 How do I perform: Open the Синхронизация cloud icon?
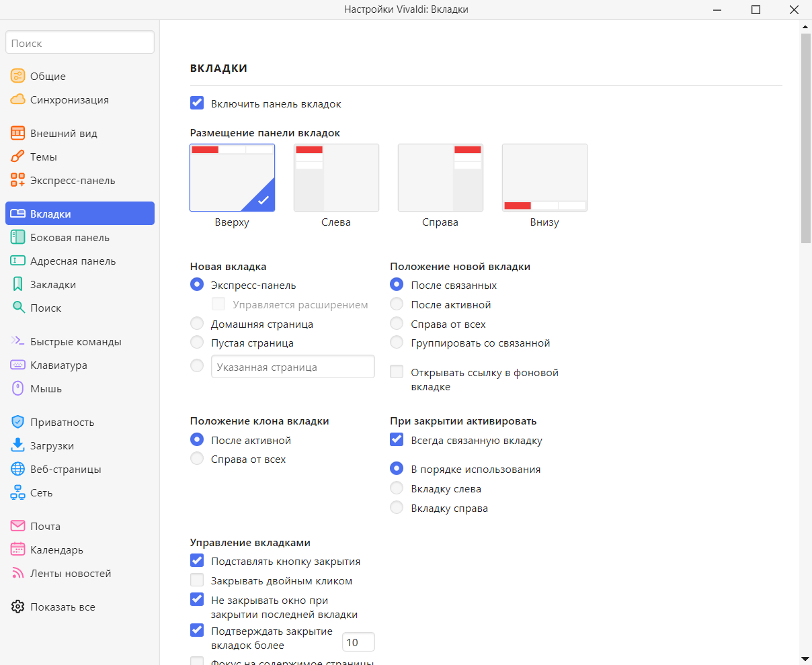click(17, 99)
